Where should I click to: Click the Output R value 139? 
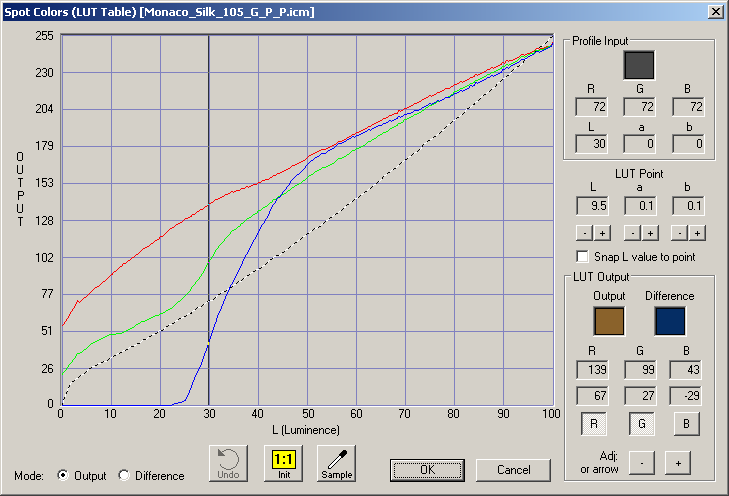592,370
